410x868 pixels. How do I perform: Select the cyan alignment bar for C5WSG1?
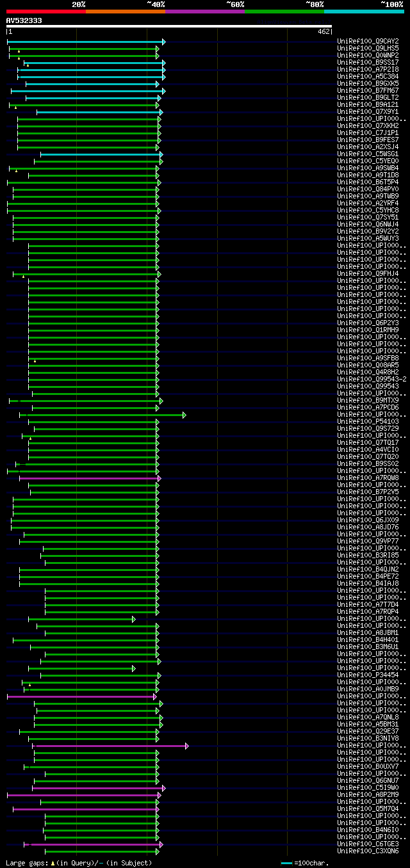(101, 154)
